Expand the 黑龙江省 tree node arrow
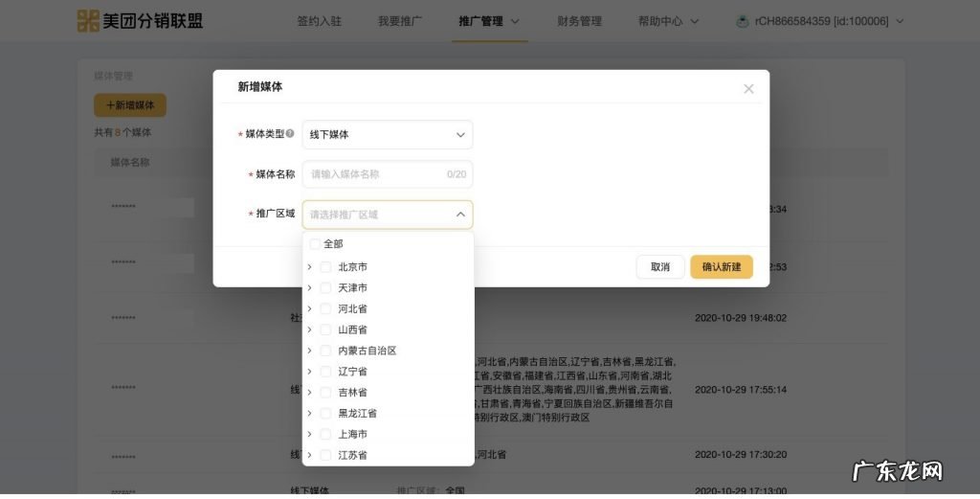The width and height of the screenshot is (980, 499). pyautogui.click(x=309, y=414)
